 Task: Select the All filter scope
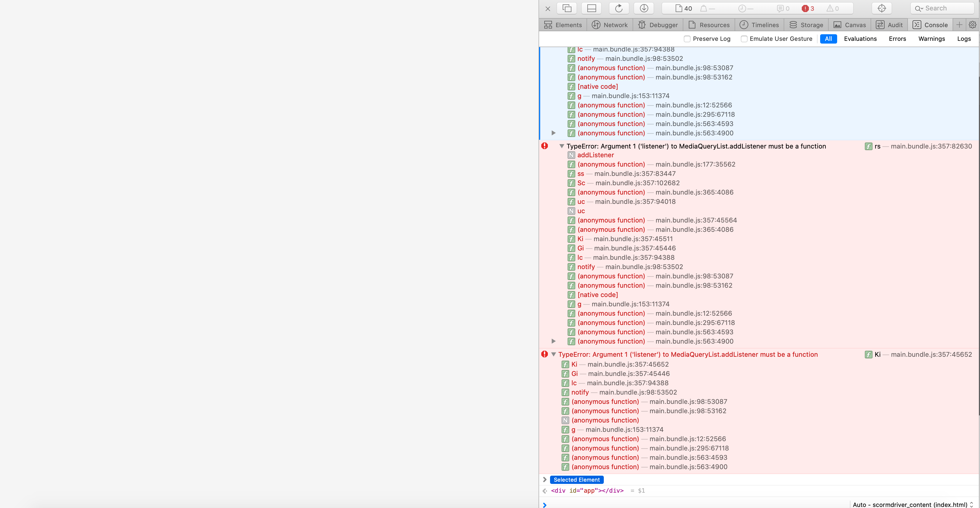coord(828,39)
